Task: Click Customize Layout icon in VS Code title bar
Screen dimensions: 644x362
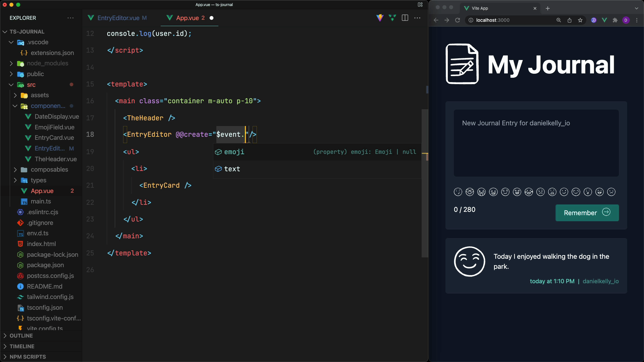Action: [x=420, y=5]
